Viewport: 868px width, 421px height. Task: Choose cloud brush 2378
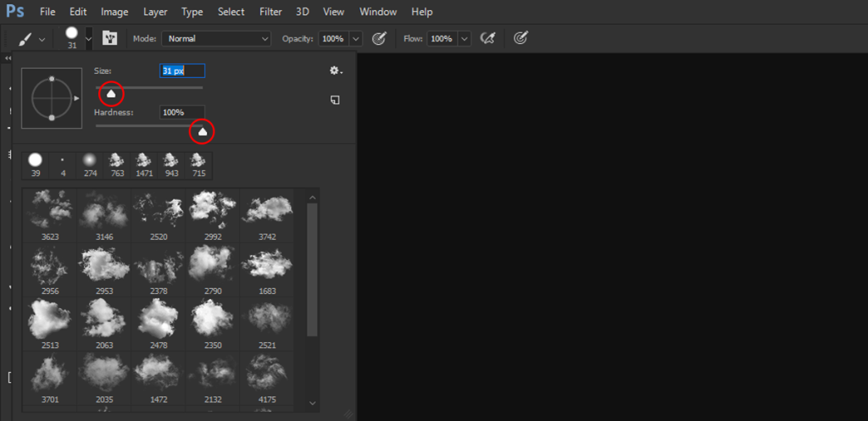(159, 269)
